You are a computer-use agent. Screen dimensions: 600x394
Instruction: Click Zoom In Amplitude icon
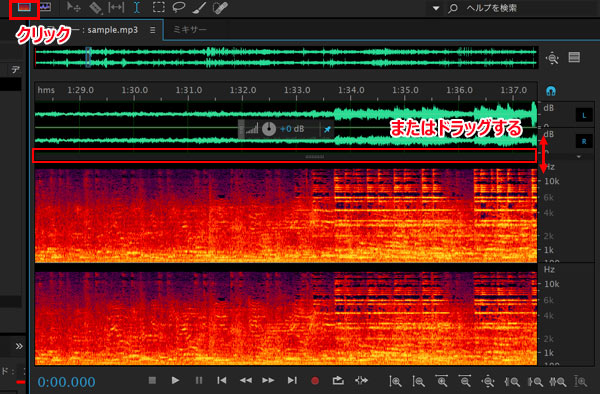coord(395,381)
